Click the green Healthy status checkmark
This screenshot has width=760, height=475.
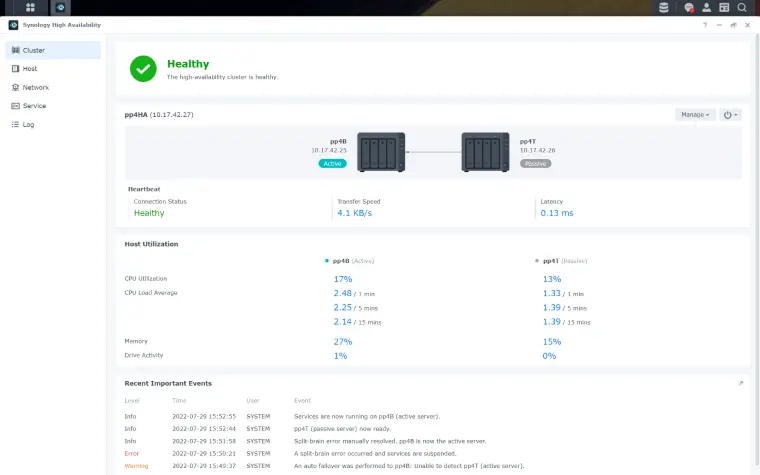click(x=144, y=68)
